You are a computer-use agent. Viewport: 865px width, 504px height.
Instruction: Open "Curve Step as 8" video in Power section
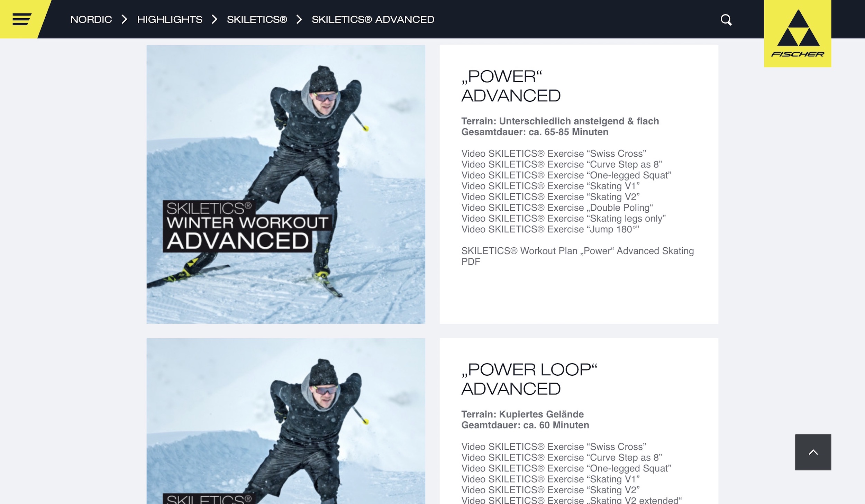pos(562,164)
